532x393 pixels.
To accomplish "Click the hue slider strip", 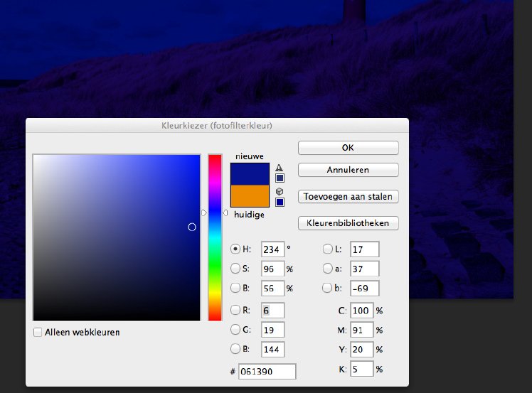I will [x=215, y=237].
